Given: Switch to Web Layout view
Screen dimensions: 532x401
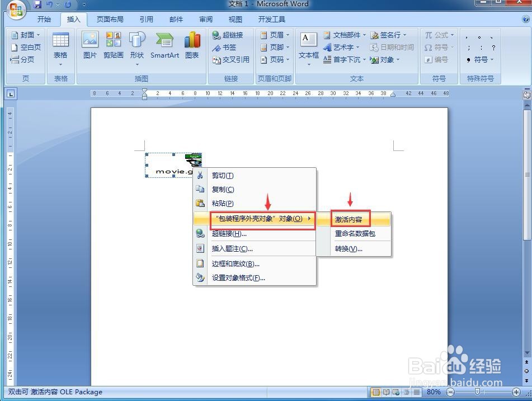Looking at the screenshot, I should click(x=396, y=392).
